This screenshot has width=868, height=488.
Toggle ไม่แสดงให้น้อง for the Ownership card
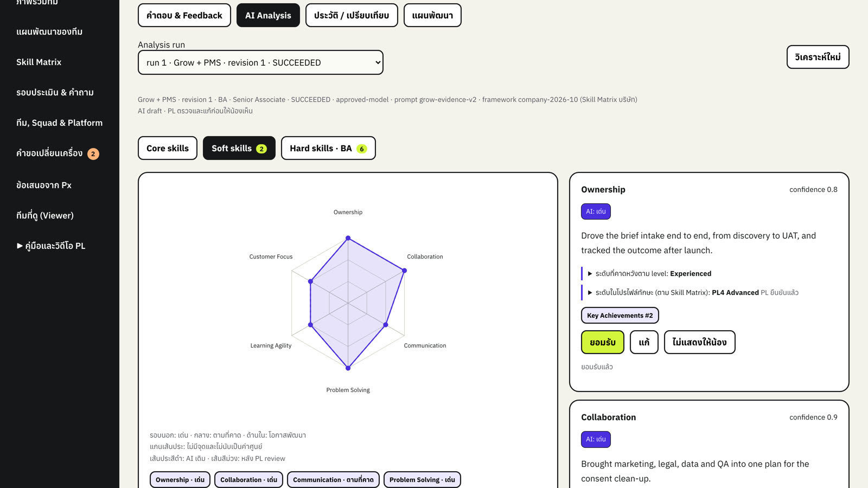tap(699, 342)
